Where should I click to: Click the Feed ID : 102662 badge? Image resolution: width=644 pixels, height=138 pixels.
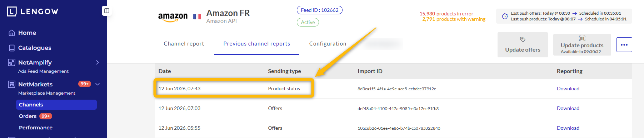tap(320, 10)
